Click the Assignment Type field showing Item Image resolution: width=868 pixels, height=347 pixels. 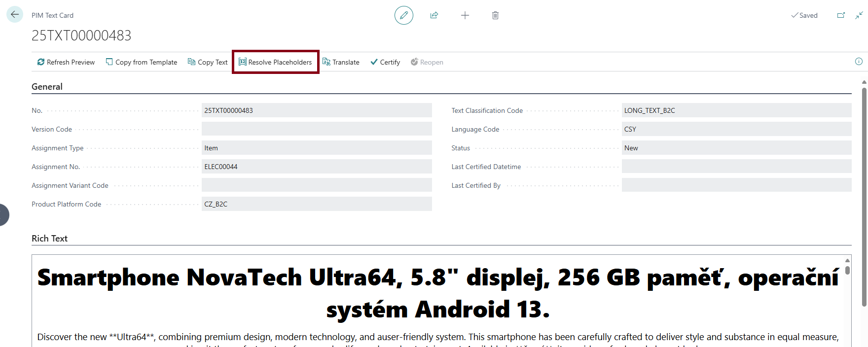(317, 148)
